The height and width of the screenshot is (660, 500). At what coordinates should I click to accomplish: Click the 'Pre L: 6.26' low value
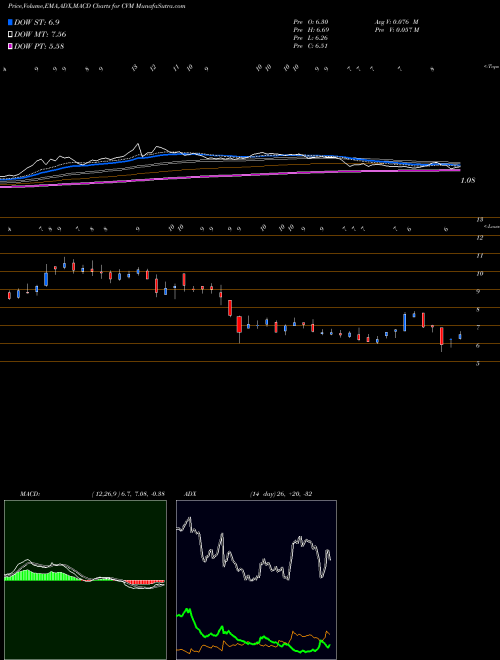point(311,38)
